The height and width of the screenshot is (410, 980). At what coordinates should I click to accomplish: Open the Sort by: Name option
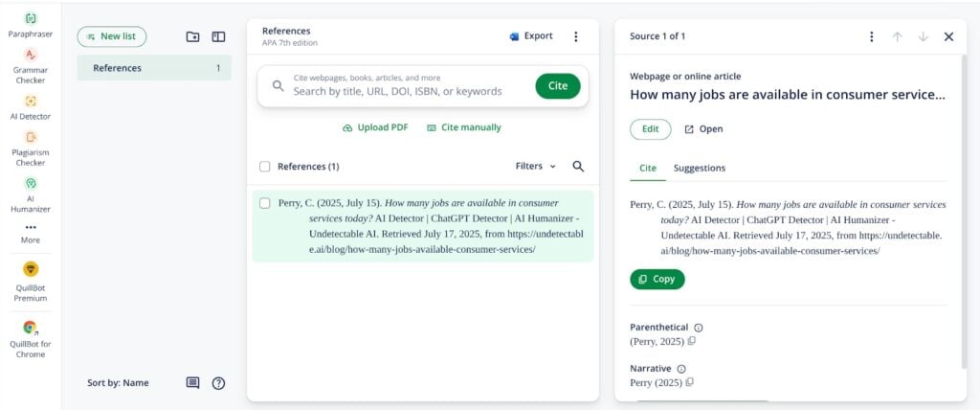(x=118, y=382)
